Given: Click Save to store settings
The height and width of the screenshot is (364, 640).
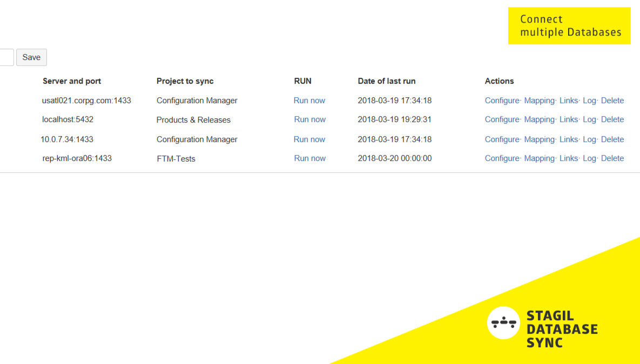Looking at the screenshot, I should coord(31,57).
